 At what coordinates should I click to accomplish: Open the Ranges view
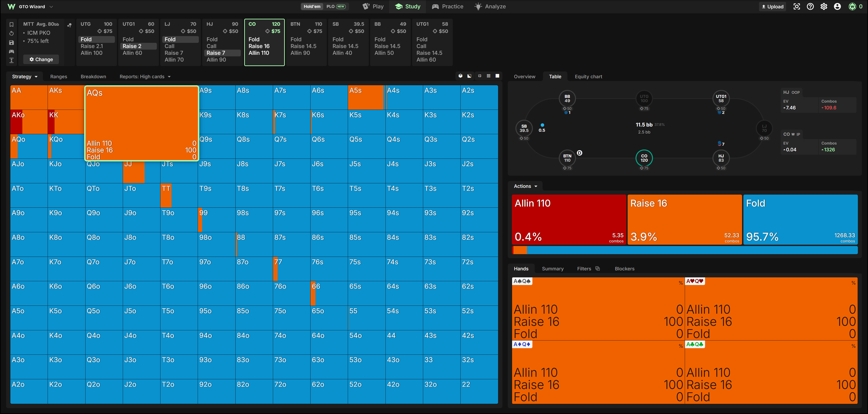click(x=59, y=76)
